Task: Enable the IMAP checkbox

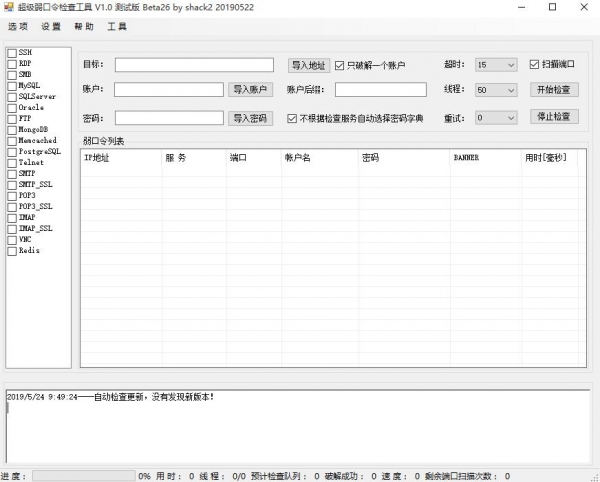Action: [x=12, y=218]
